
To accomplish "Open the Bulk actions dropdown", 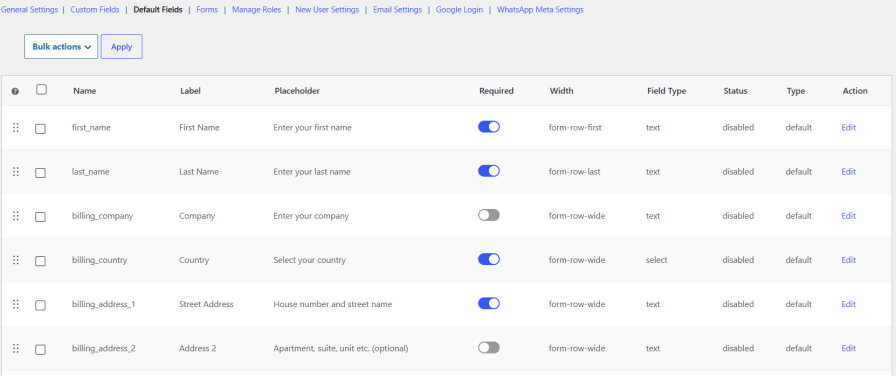I will [61, 47].
